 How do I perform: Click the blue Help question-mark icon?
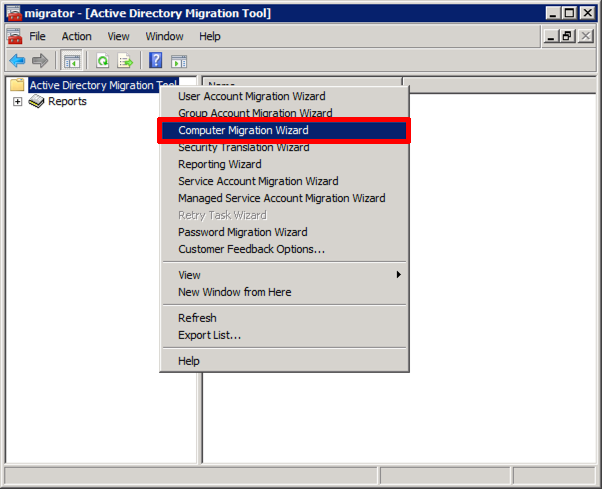point(155,60)
